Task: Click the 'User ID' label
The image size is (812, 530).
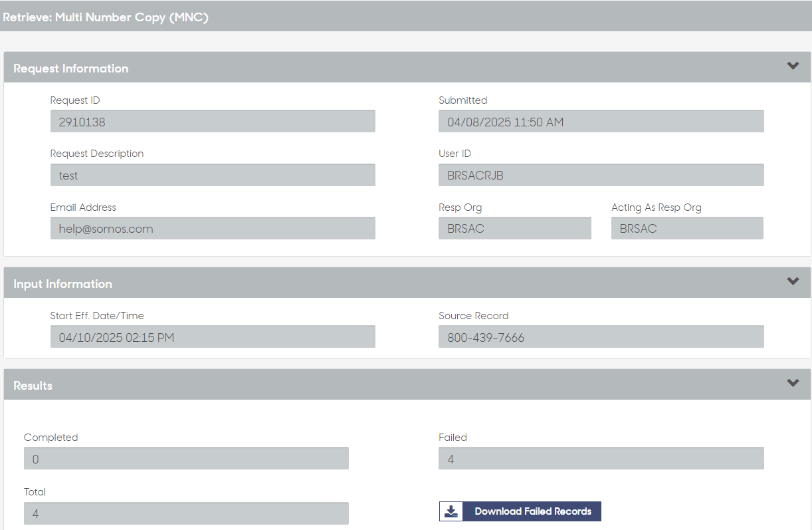Action: [455, 154]
